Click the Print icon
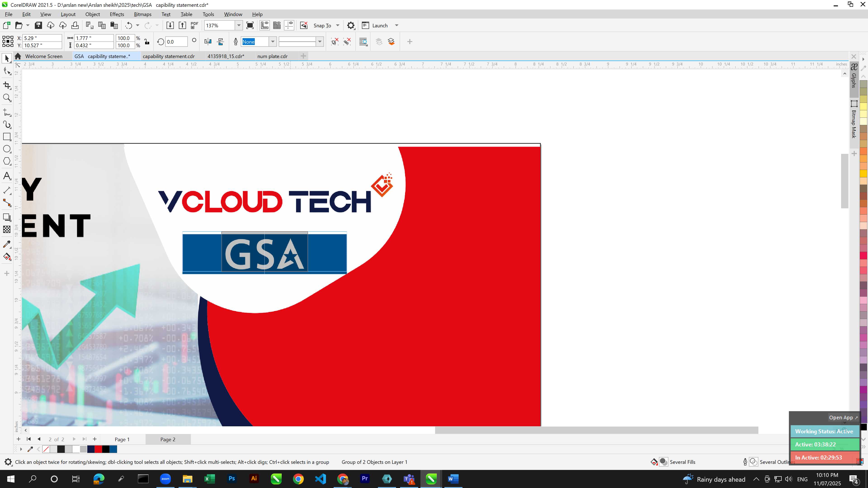This screenshot has height=488, width=868. point(75,25)
